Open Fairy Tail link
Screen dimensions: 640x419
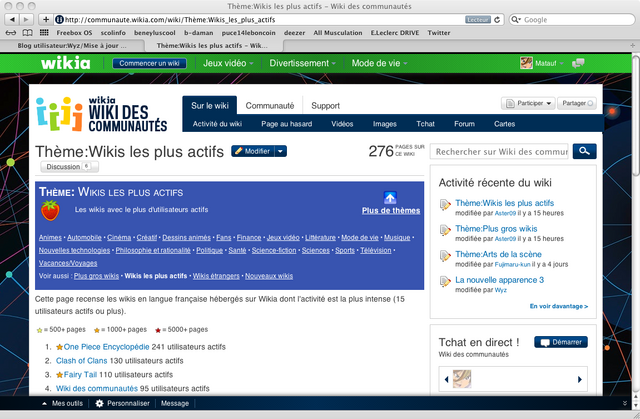click(x=80, y=375)
